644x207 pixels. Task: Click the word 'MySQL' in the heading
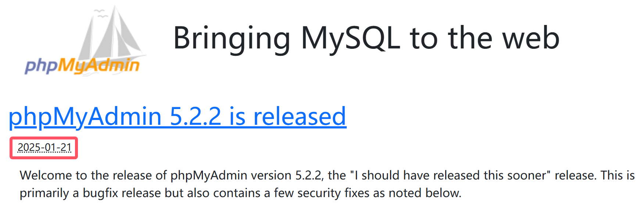pos(351,38)
